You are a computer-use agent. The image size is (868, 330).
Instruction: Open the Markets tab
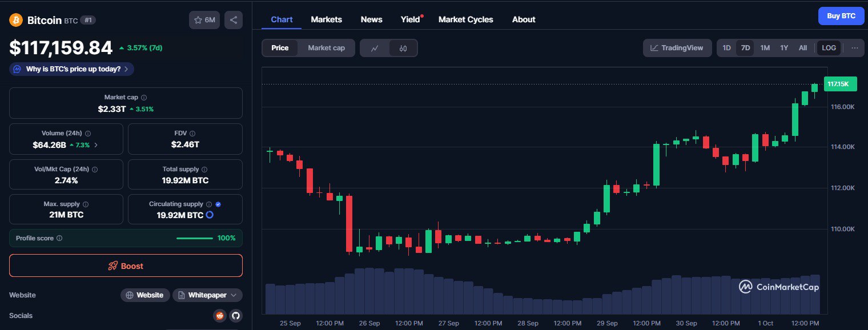coord(326,19)
